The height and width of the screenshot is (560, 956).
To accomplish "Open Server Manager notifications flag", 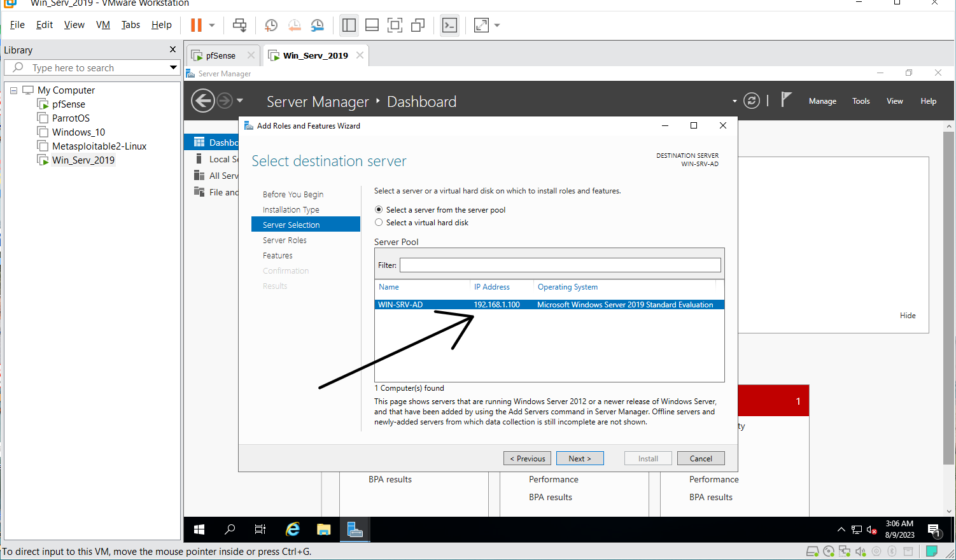I will coord(787,99).
